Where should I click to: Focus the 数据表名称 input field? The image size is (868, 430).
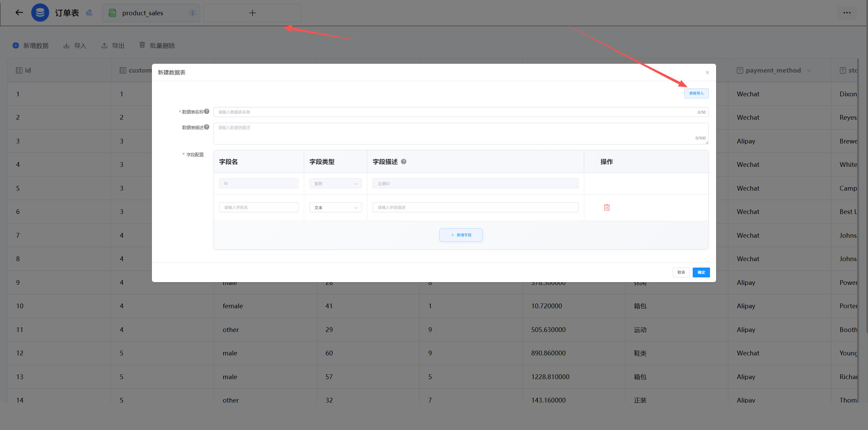tap(454, 112)
